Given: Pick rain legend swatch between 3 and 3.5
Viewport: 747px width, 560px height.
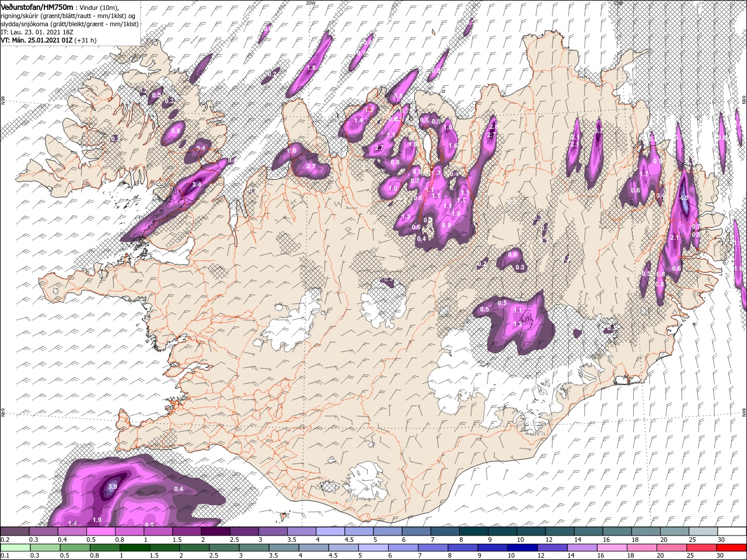Looking at the screenshot, I should tap(253, 548).
